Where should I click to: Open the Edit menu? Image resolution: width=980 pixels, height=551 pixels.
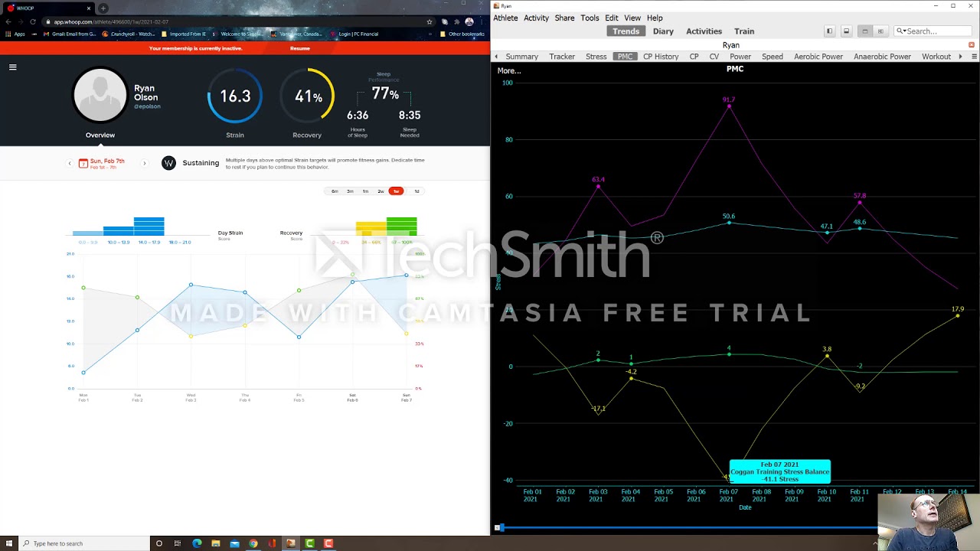click(x=611, y=18)
